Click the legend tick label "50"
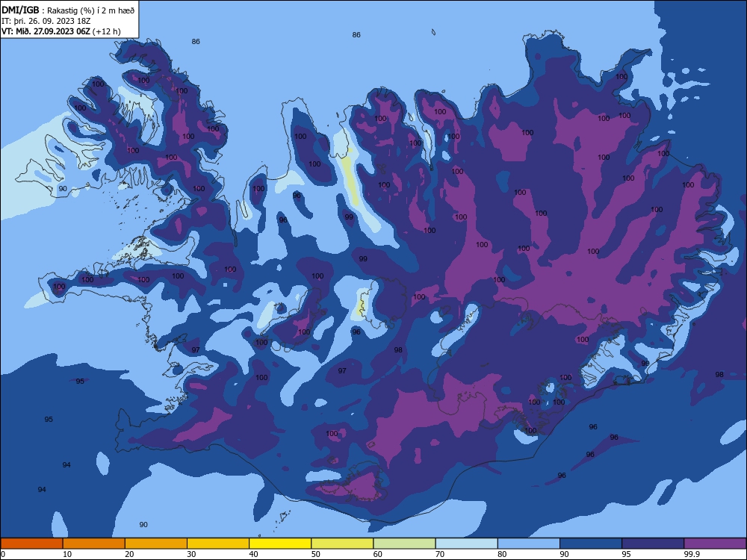The width and height of the screenshot is (747, 560). click(x=315, y=554)
